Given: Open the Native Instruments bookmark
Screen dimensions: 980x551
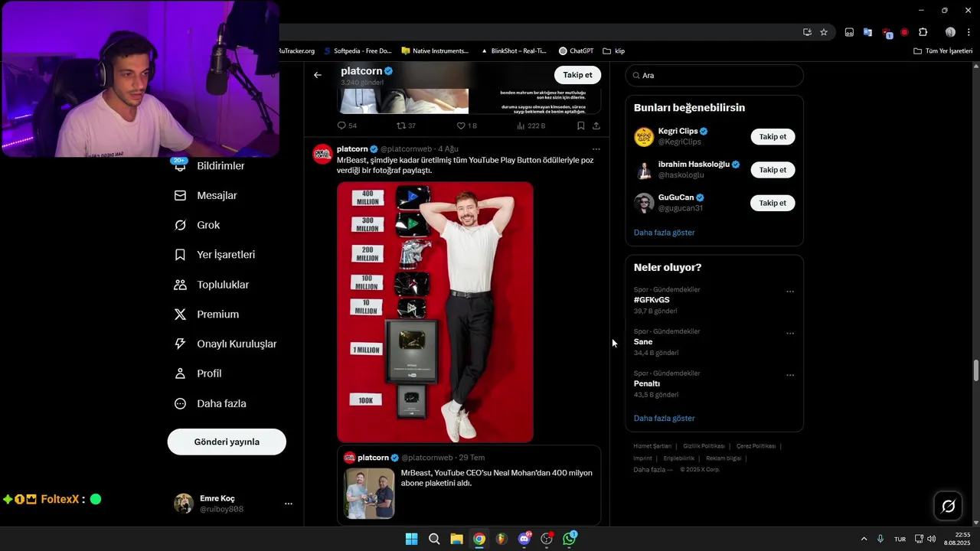Looking at the screenshot, I should pos(435,51).
